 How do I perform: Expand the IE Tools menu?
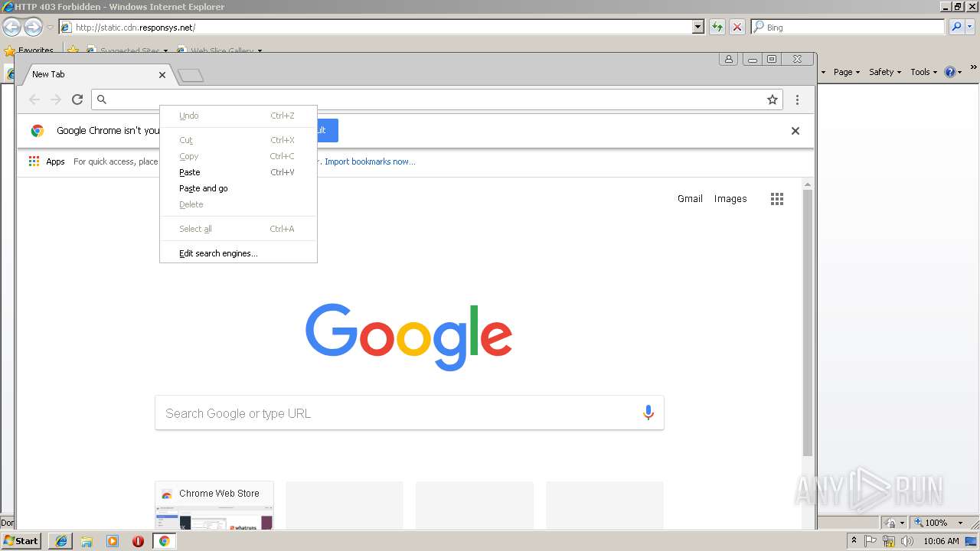click(x=924, y=72)
